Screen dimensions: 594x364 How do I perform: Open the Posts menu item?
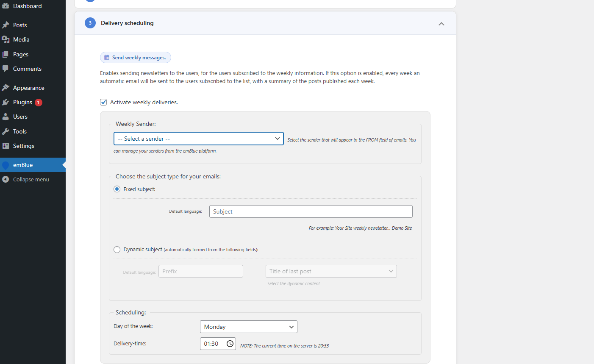(33, 25)
